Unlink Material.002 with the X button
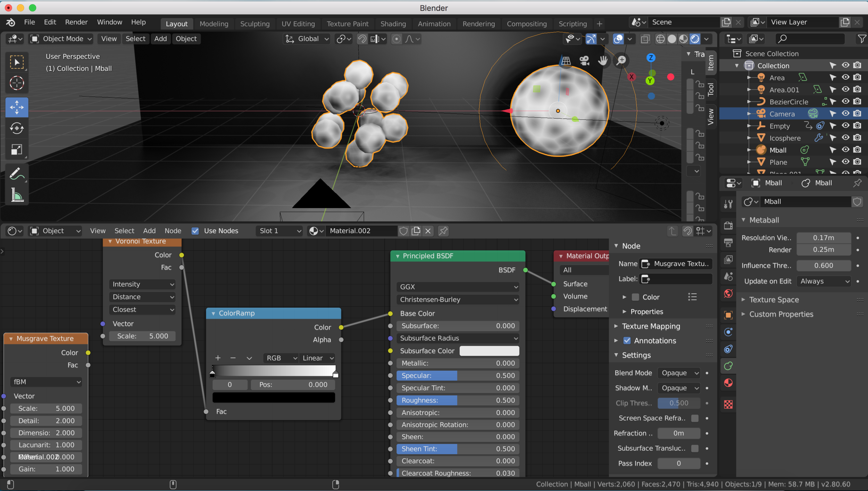This screenshot has width=868, height=491. click(428, 231)
